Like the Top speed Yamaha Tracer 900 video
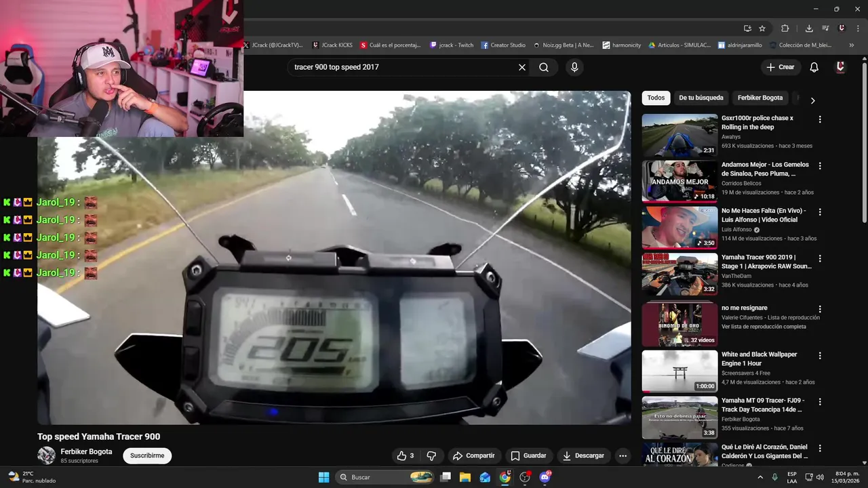The width and height of the screenshot is (868, 488). [406, 455]
